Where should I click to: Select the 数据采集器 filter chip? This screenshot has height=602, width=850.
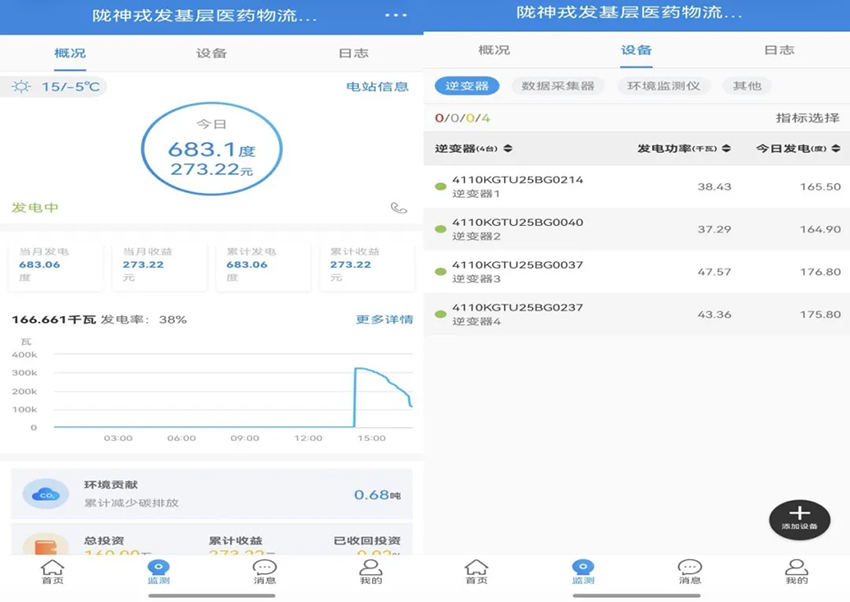[558, 86]
